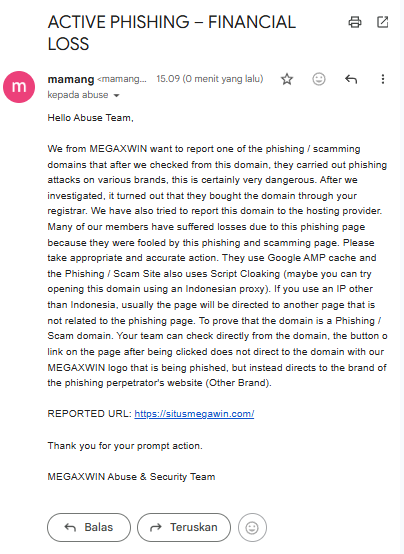The height and width of the screenshot is (554, 404).
Task: Click the Teruskan forward button
Action: (184, 528)
